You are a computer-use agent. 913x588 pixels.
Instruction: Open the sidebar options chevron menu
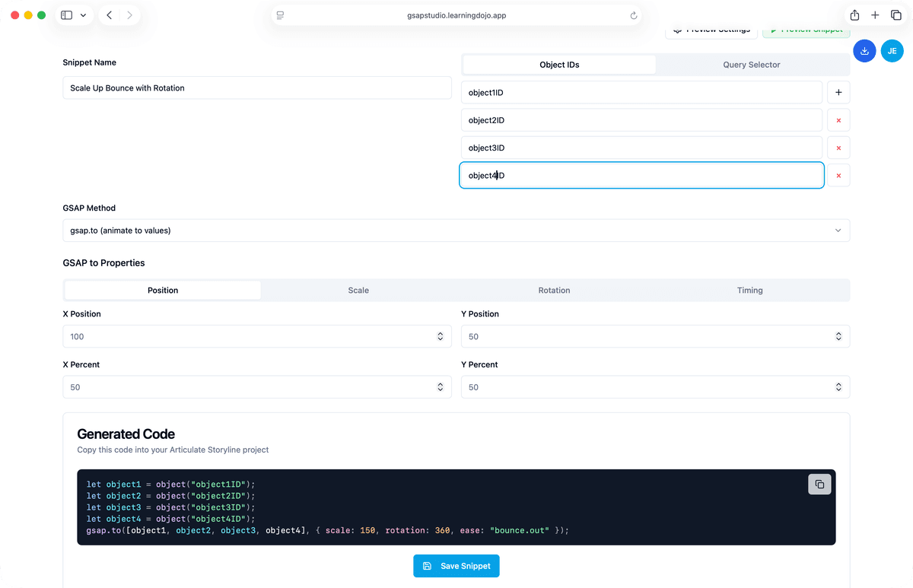coord(83,15)
